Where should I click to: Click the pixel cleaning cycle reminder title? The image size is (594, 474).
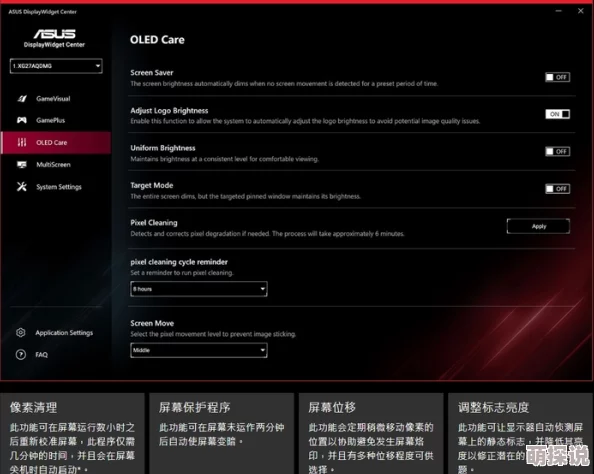point(179,262)
